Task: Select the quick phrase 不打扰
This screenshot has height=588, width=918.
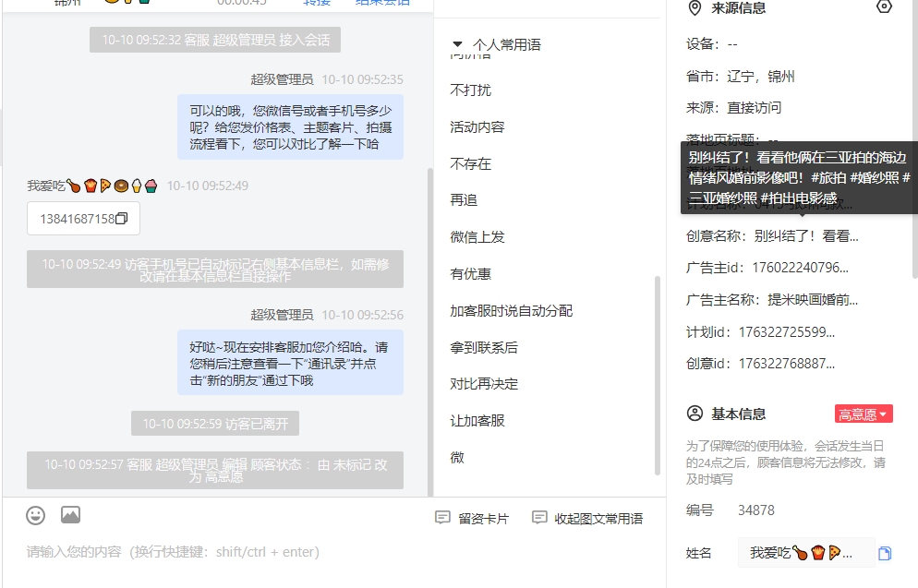Action: click(471, 90)
